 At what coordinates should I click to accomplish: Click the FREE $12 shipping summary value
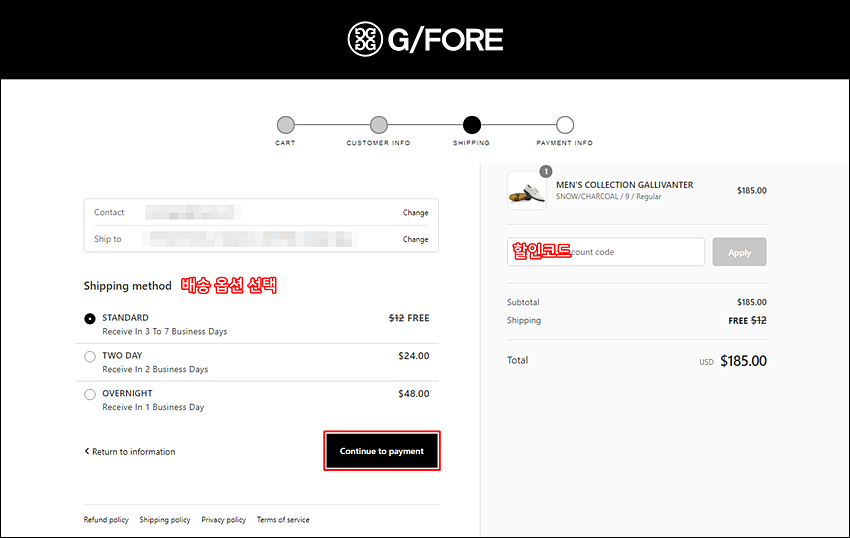click(x=747, y=321)
